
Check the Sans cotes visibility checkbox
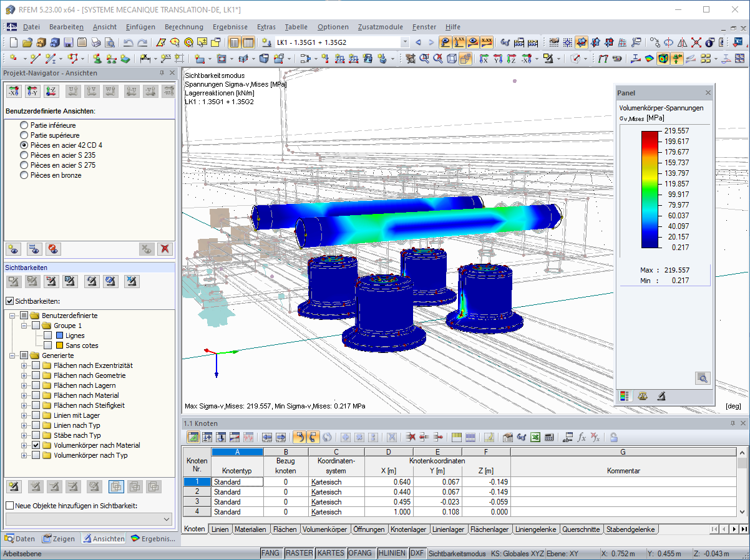pyautogui.click(x=47, y=345)
